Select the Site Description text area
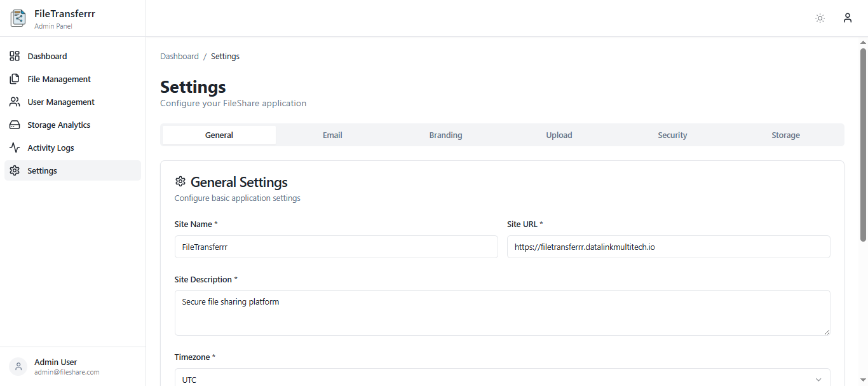The image size is (868, 386). 502,312
